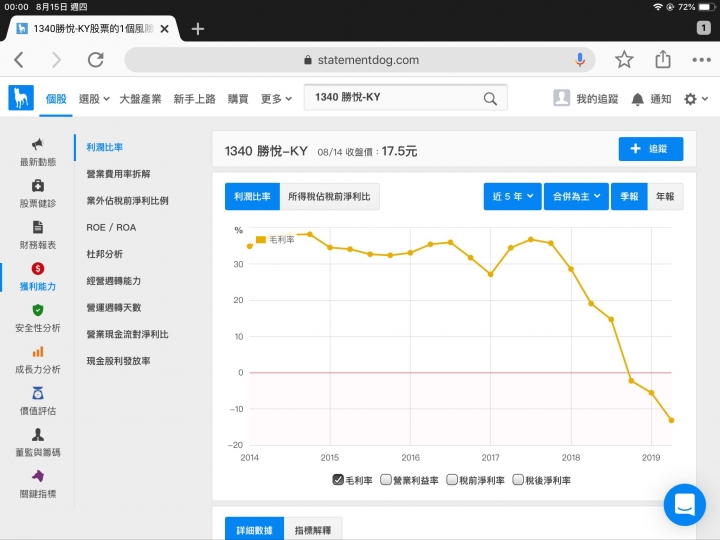Enable the 營業利益率 checkbox
Viewport: 720px width, 540px height.
pos(386,480)
